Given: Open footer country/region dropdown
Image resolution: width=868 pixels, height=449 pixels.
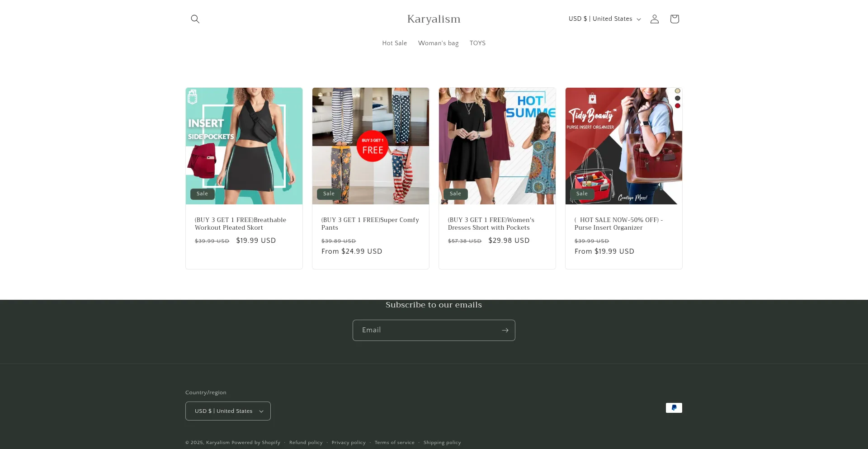Looking at the screenshot, I should (228, 411).
